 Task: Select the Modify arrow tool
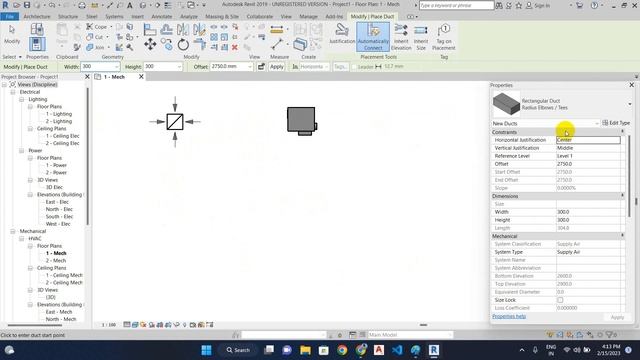click(12, 33)
